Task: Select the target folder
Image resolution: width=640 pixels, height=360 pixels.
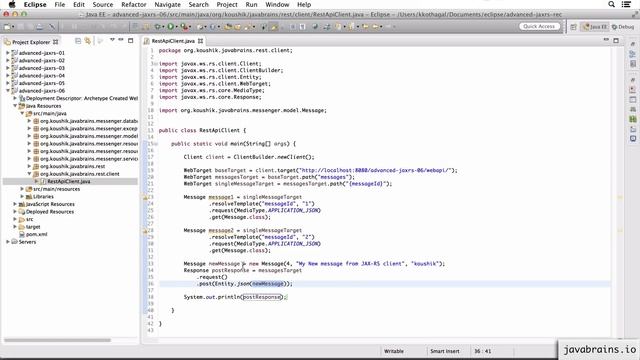Action: (x=33, y=227)
